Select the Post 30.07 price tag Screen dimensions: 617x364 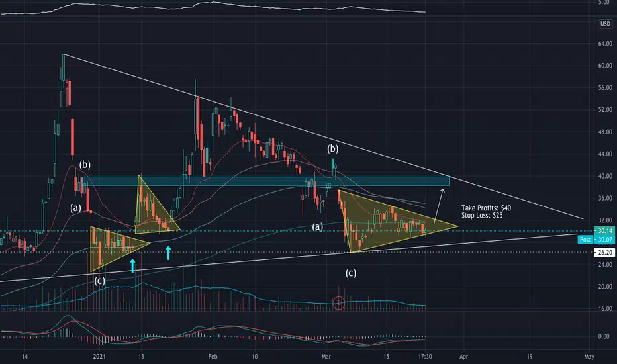(x=596, y=240)
